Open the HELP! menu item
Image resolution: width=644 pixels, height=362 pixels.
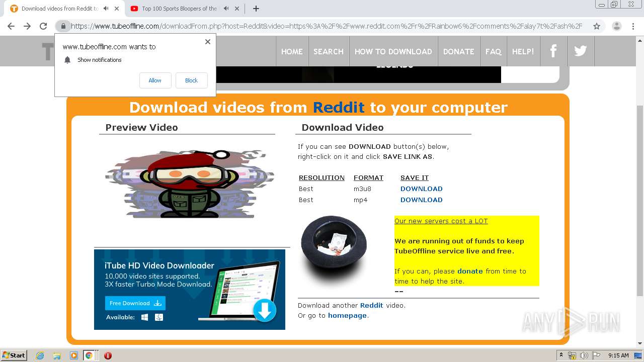coord(523,51)
